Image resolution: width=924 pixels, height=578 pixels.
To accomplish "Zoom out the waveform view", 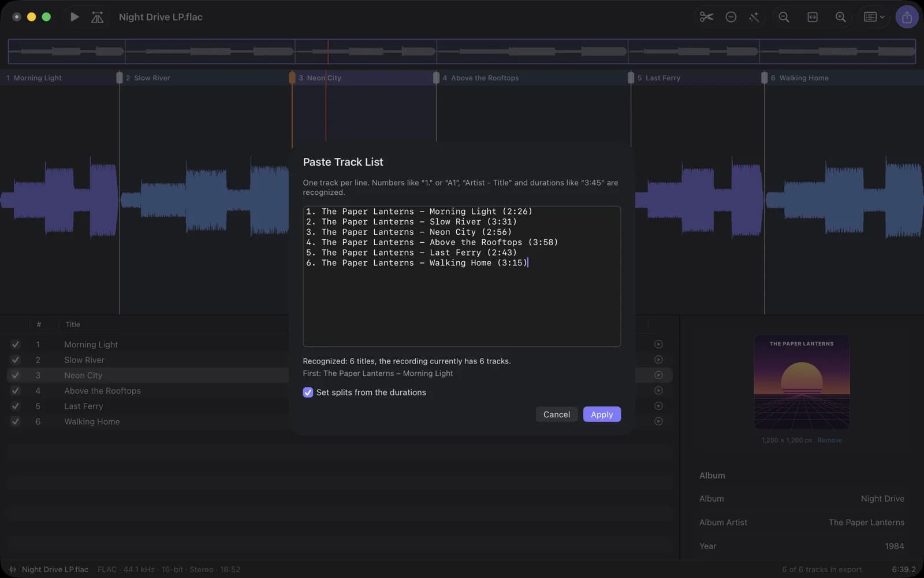I will coord(784,17).
